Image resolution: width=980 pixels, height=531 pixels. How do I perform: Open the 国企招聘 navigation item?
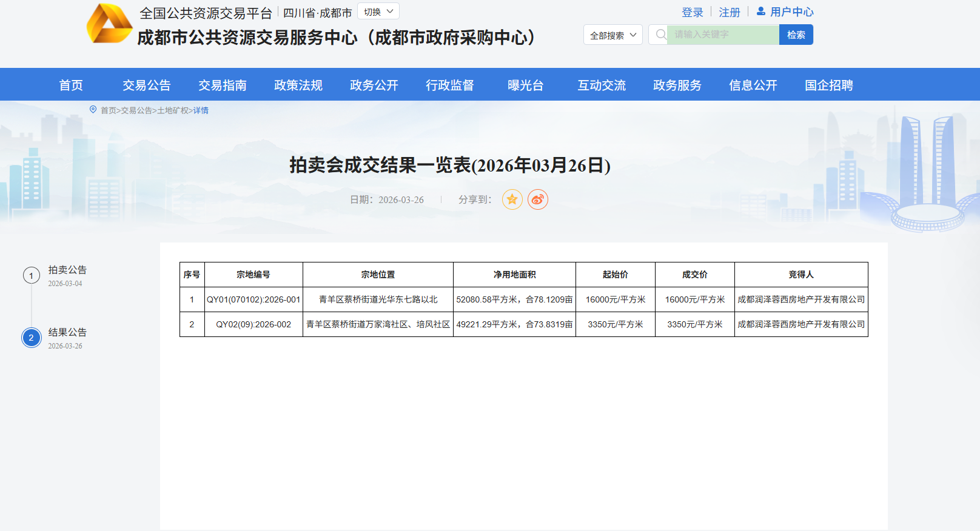[829, 85]
